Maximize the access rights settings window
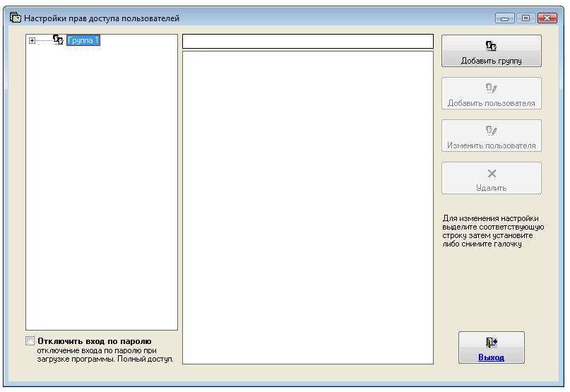 tap(526, 18)
